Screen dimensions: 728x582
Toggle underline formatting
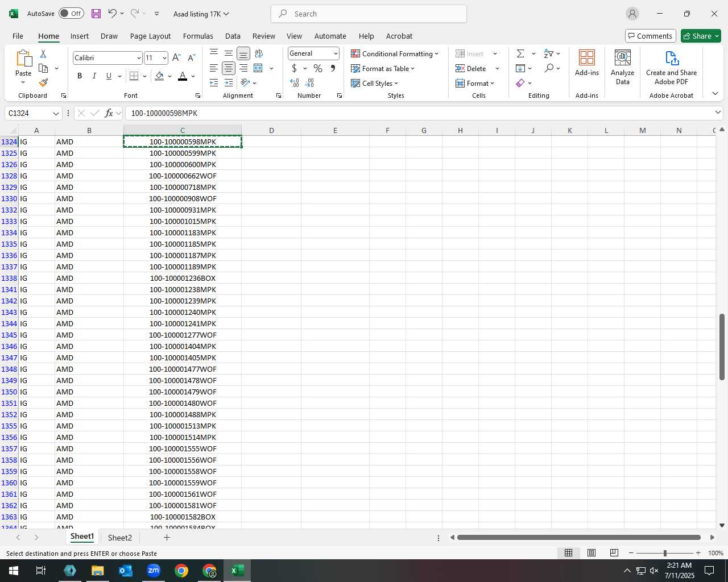(109, 76)
